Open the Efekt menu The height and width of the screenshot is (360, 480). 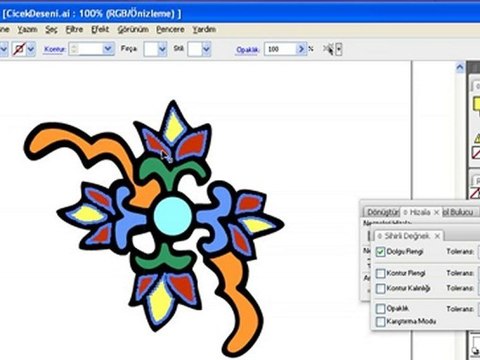click(100, 30)
